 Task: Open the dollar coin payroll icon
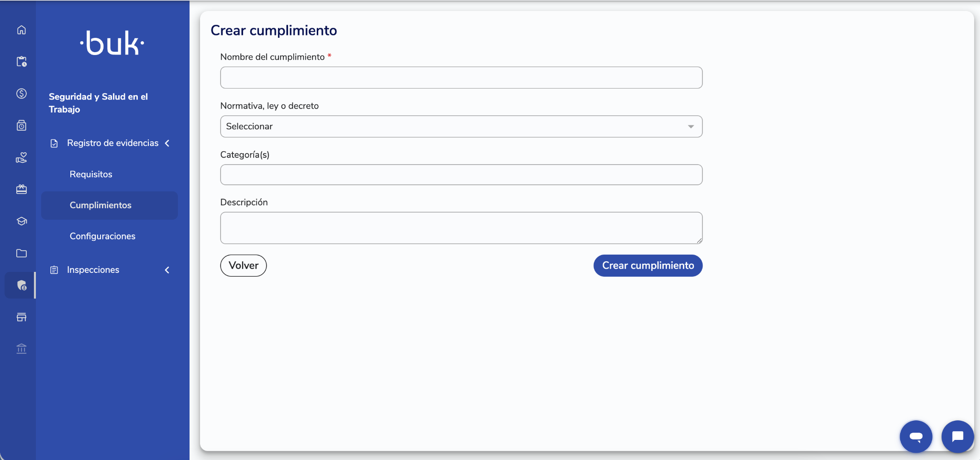(22, 93)
